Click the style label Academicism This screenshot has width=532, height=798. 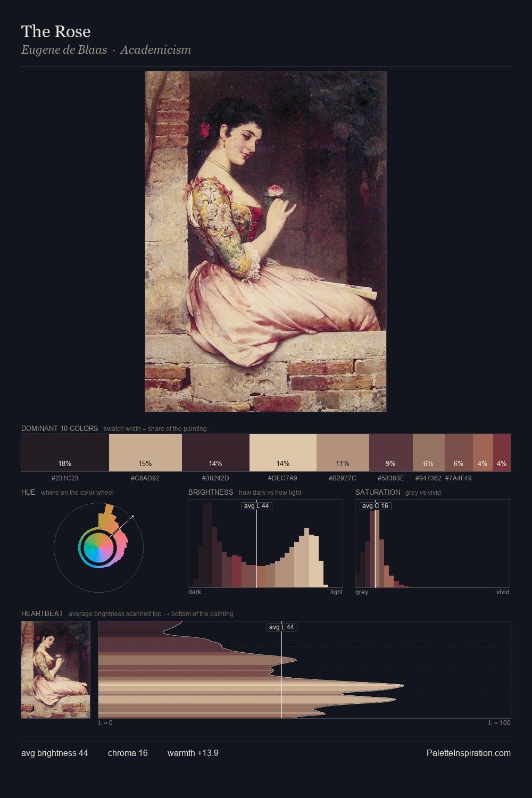tap(155, 49)
